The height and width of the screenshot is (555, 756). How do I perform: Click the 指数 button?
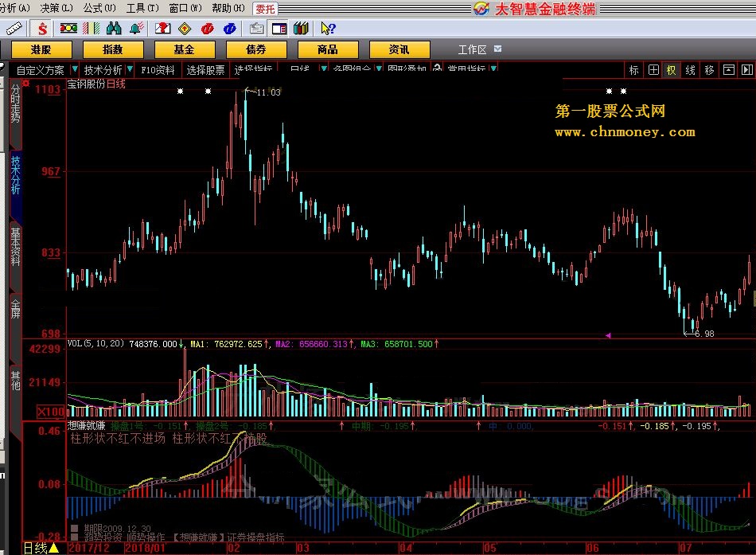pyautogui.click(x=113, y=49)
